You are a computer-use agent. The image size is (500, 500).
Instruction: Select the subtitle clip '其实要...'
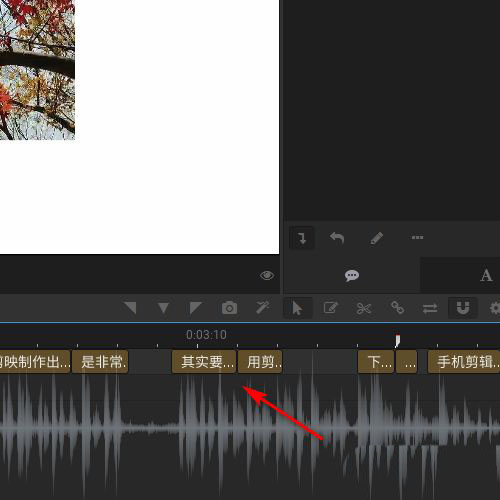[204, 362]
